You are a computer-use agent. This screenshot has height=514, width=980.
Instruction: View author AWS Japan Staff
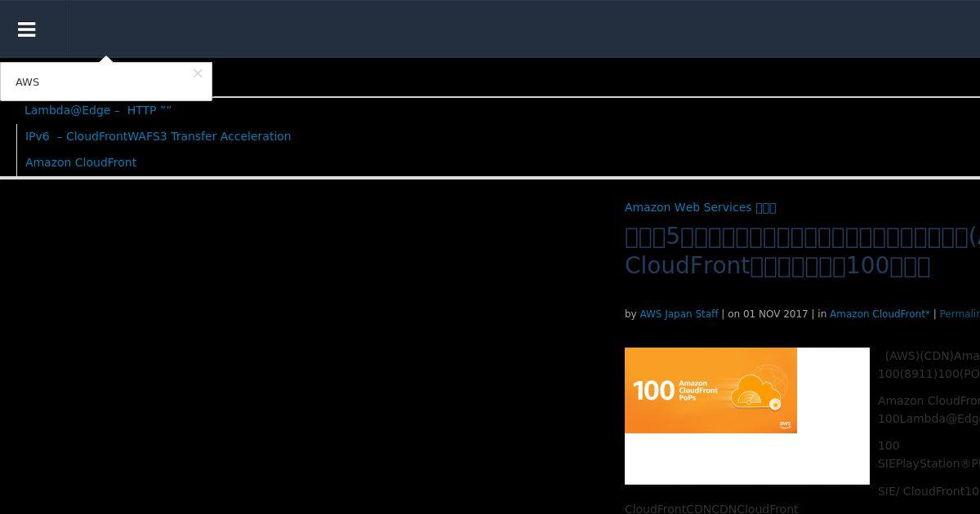679,314
